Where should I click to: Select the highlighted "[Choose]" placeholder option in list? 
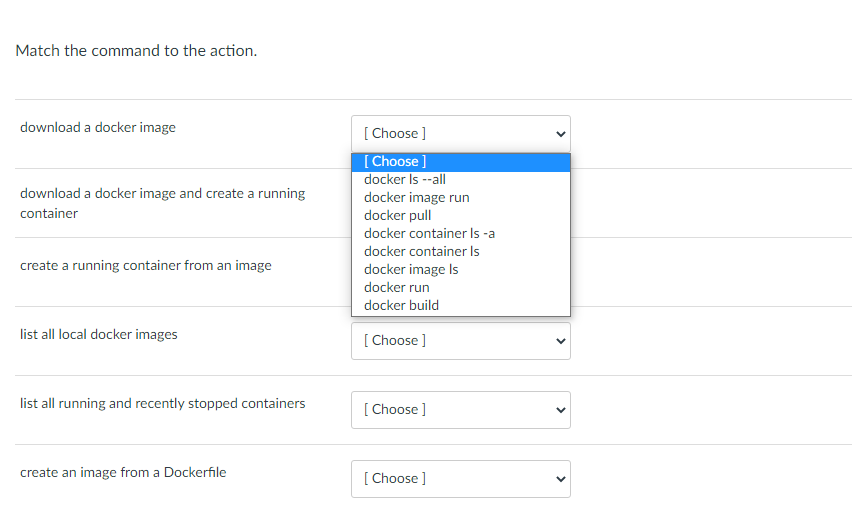395,161
